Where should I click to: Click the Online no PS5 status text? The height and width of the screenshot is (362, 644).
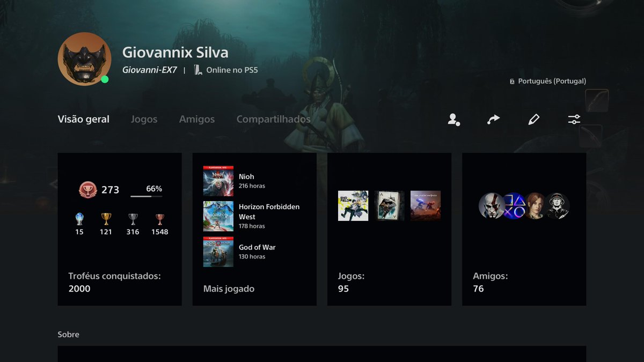pos(232,70)
